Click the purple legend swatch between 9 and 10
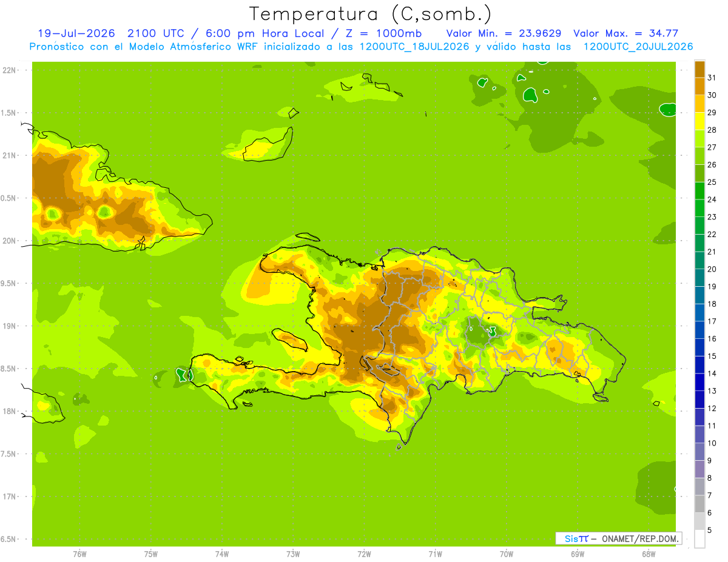The width and height of the screenshot is (728, 562). click(x=699, y=452)
